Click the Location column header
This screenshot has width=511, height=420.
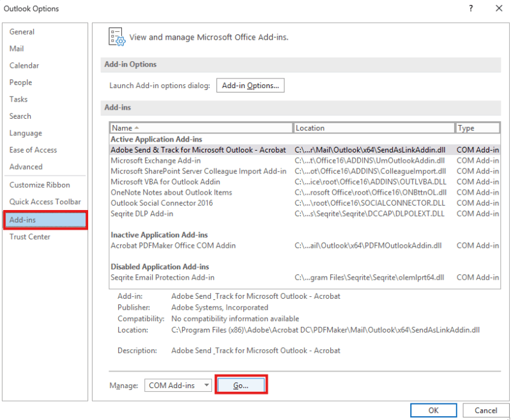tap(373, 128)
